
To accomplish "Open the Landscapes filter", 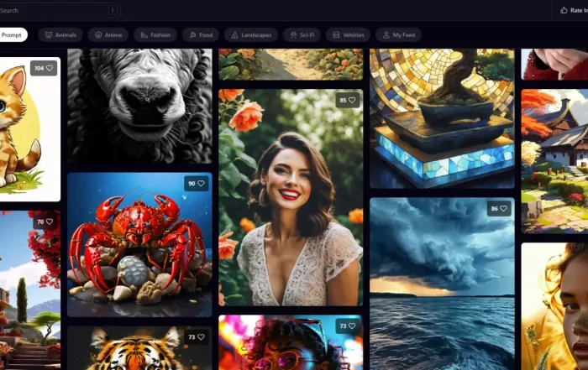I will click(x=251, y=35).
